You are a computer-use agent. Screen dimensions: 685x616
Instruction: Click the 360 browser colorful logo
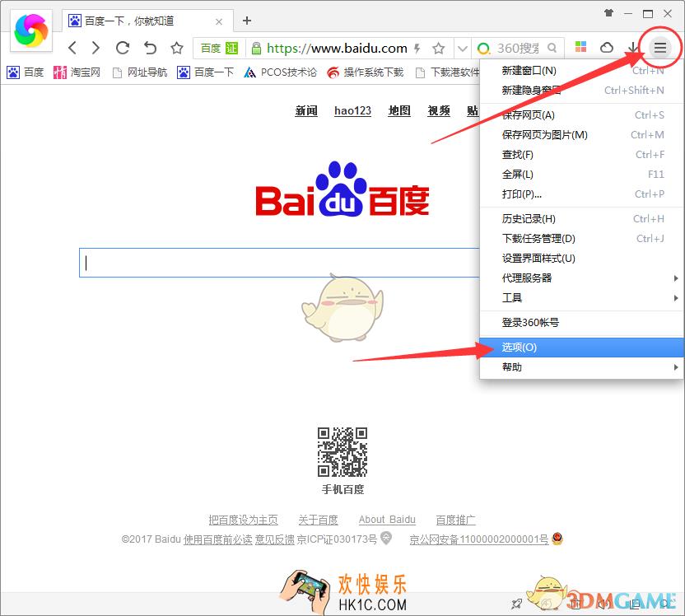(31, 30)
